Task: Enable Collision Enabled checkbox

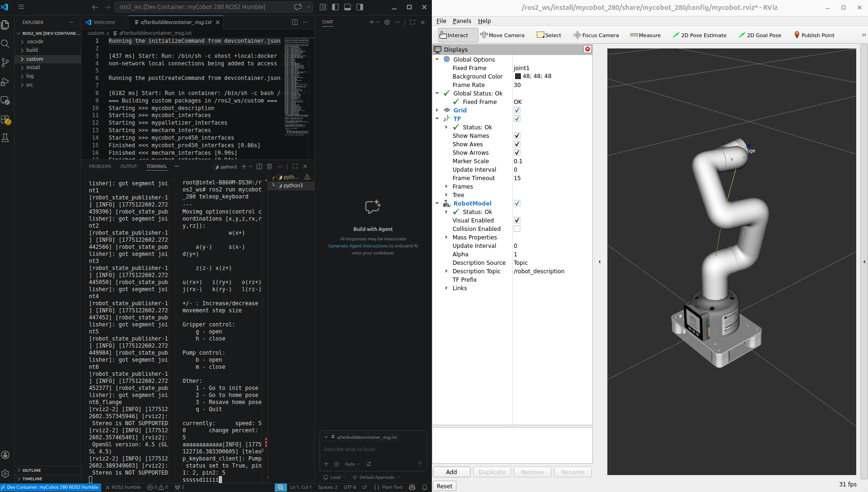Action: coord(517,229)
